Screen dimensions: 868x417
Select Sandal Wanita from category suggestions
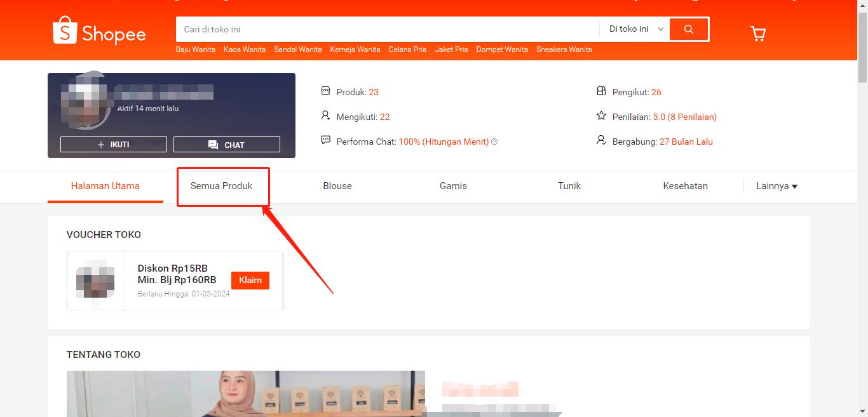(297, 49)
